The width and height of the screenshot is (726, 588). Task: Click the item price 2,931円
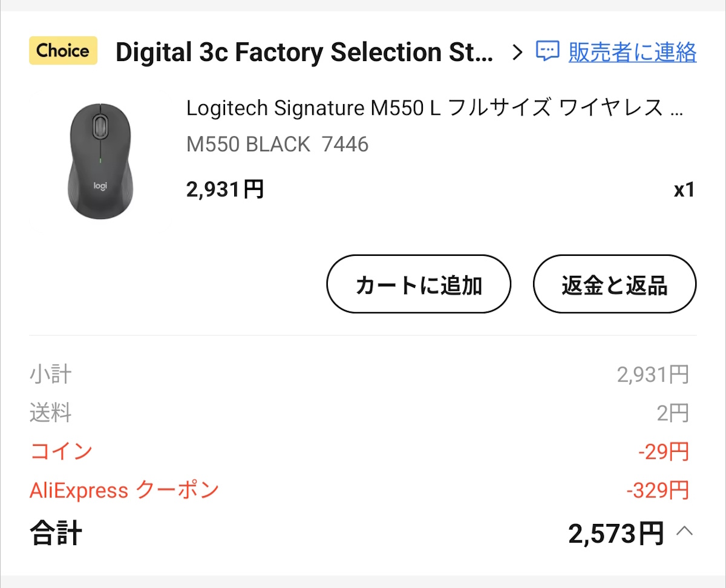pyautogui.click(x=224, y=189)
